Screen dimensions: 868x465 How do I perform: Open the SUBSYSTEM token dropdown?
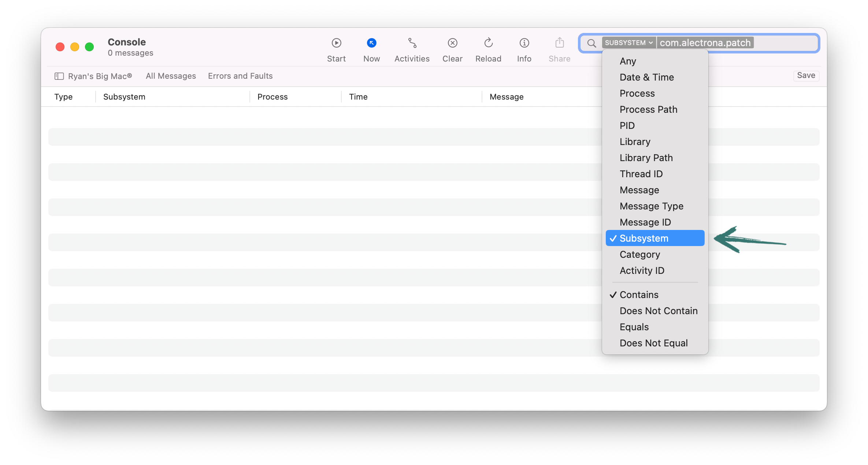point(628,42)
